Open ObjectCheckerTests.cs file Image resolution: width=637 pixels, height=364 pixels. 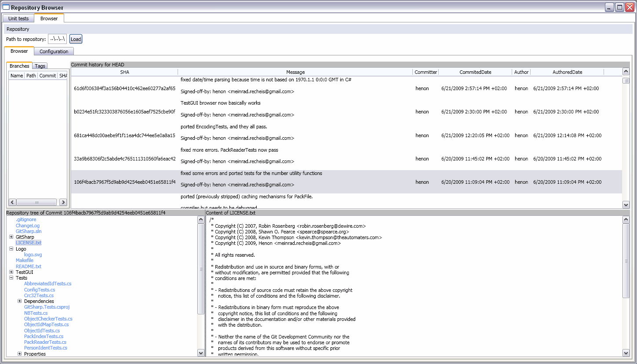tap(48, 319)
